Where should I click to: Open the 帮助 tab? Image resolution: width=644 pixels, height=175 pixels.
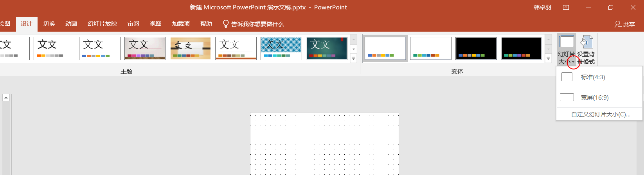pyautogui.click(x=206, y=24)
